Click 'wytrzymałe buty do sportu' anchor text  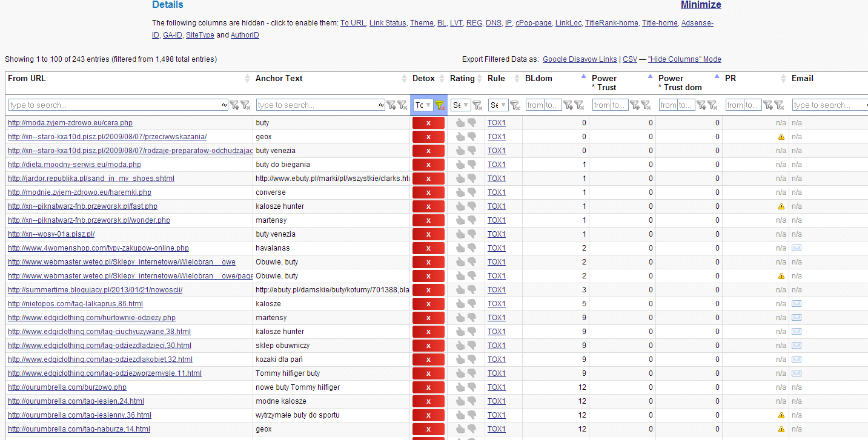pyautogui.click(x=297, y=415)
